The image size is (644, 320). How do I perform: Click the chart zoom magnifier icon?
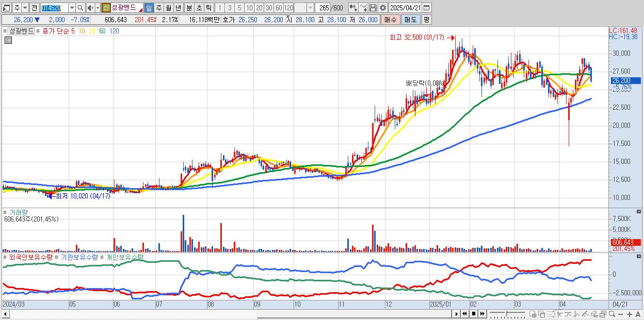611,314
